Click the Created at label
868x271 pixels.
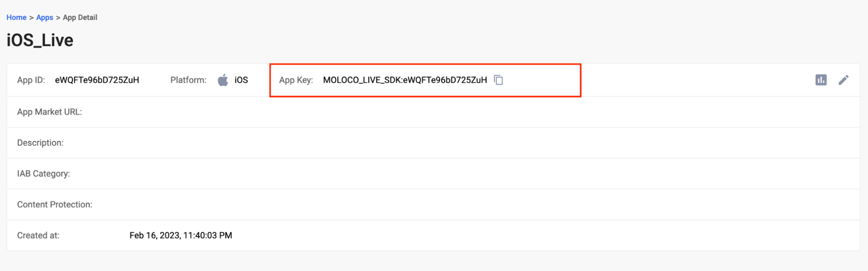tap(38, 235)
